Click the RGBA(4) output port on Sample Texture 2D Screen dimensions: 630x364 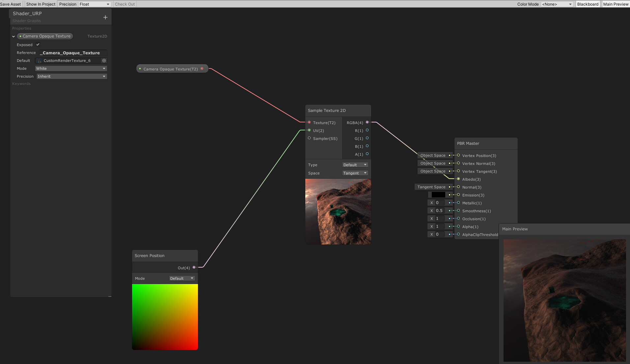(367, 122)
